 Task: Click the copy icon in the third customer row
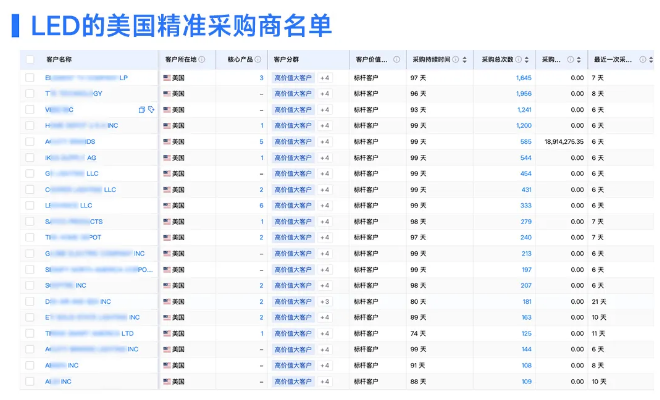pyautogui.click(x=141, y=109)
